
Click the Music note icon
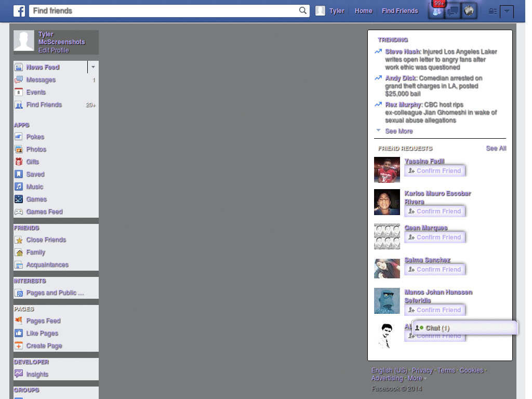pos(19,187)
